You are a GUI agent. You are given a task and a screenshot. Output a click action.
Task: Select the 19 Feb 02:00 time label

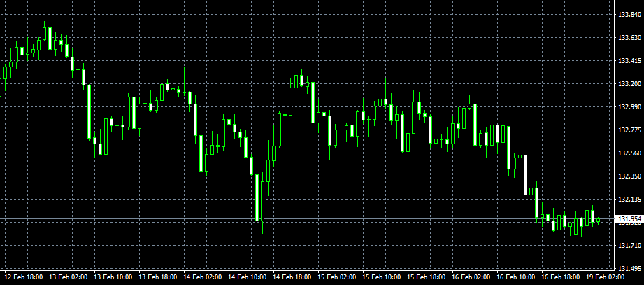(606, 277)
